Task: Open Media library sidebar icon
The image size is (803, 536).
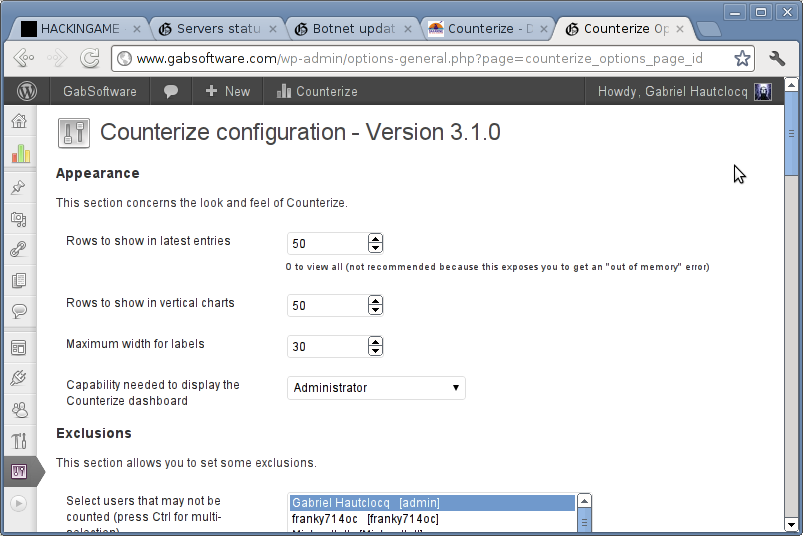Action: pyautogui.click(x=19, y=218)
